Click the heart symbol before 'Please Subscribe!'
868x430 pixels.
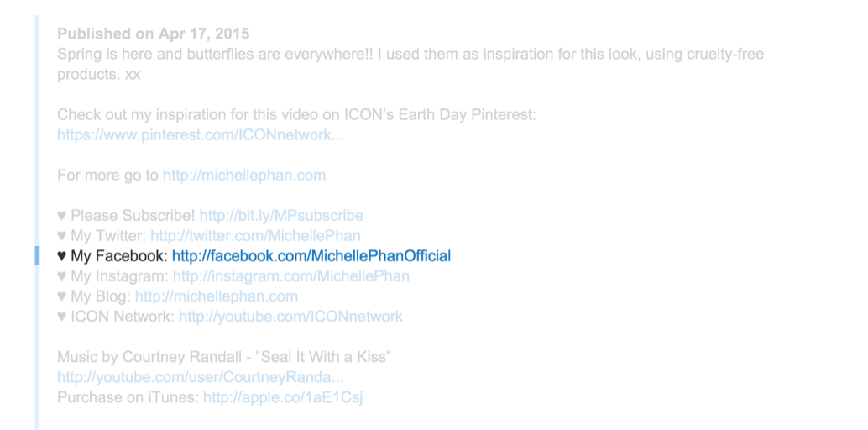pos(61,216)
